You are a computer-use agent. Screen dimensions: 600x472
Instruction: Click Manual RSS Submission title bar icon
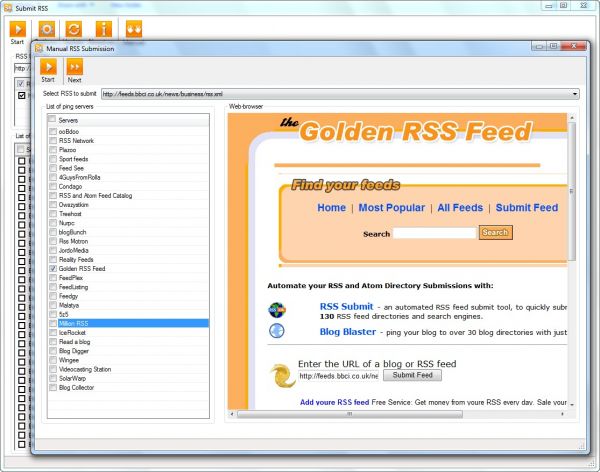pos(39,48)
